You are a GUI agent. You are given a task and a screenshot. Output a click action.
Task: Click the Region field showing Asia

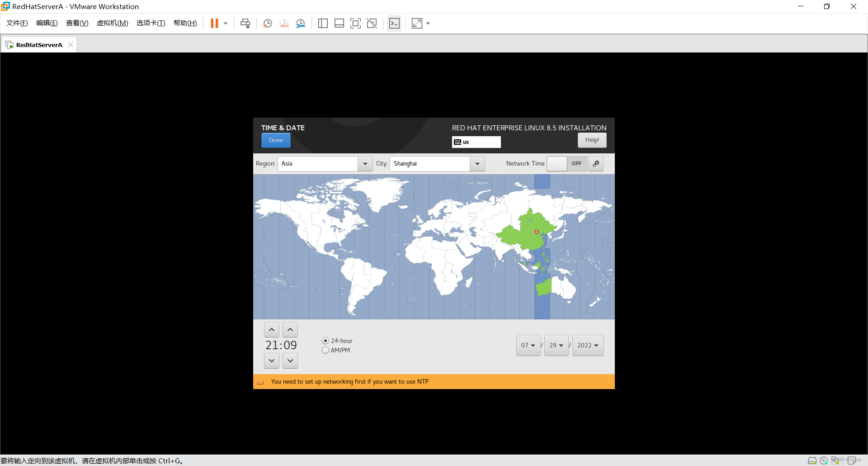(x=318, y=164)
